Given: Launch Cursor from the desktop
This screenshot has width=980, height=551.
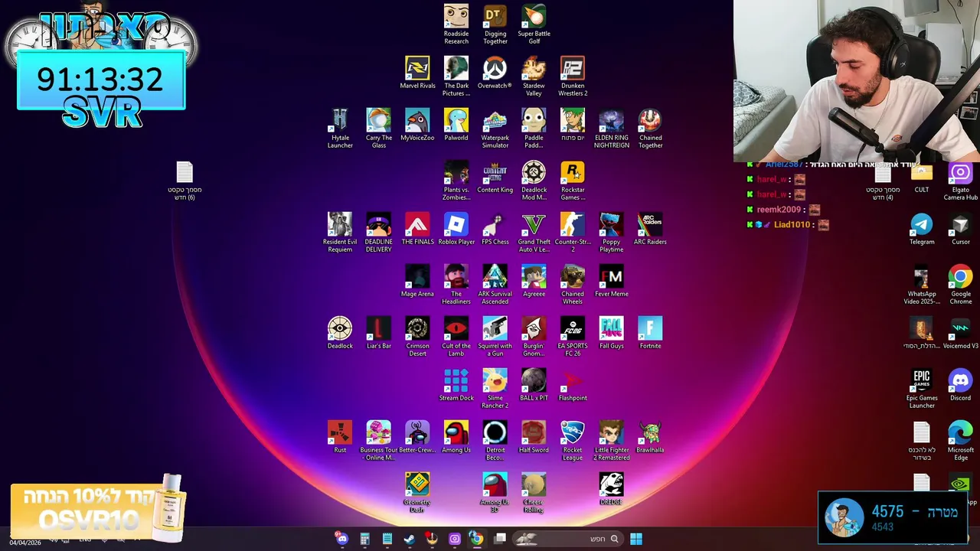Looking at the screenshot, I should (x=961, y=229).
